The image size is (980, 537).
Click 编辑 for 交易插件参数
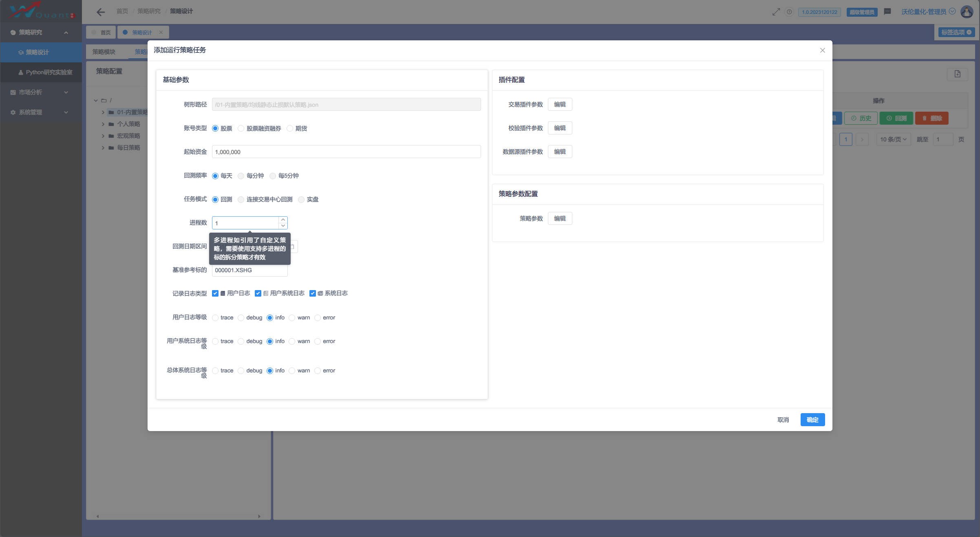tap(559, 104)
